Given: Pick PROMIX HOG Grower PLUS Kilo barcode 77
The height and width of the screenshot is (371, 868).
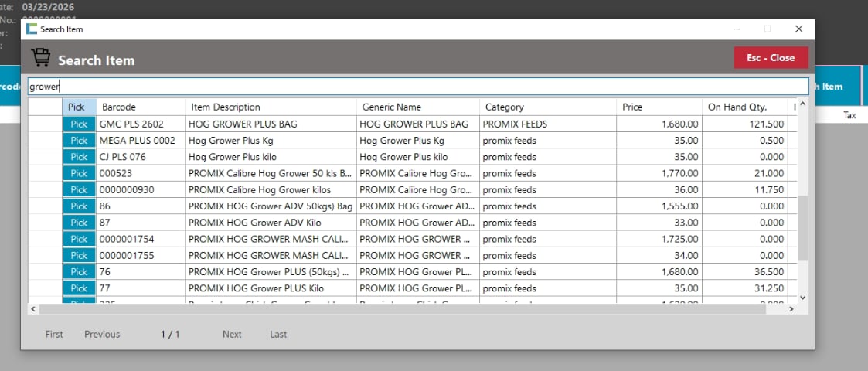Looking at the screenshot, I should pos(79,288).
